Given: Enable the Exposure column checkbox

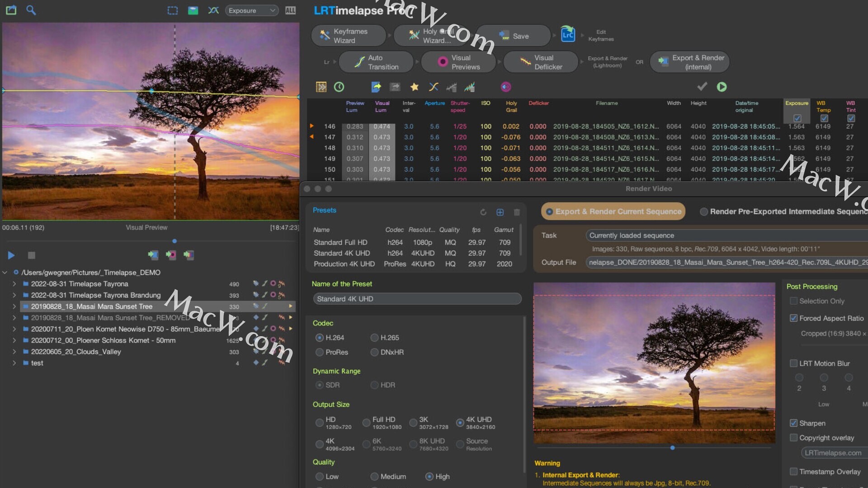Looking at the screenshot, I should click(x=797, y=118).
